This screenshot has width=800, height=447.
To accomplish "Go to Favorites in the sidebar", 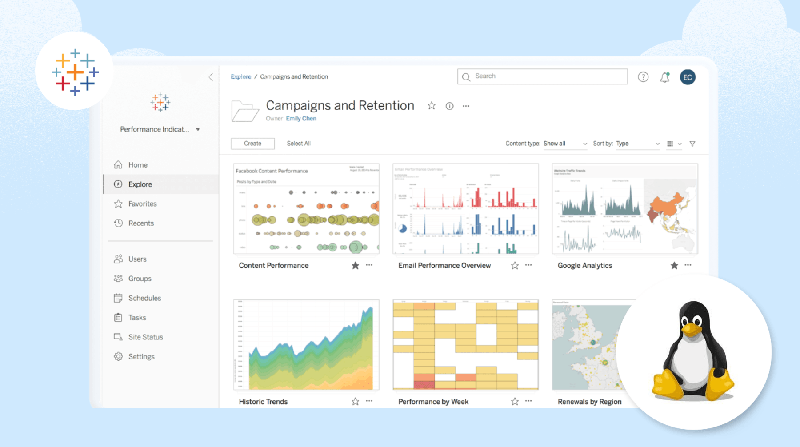I will pyautogui.click(x=142, y=204).
